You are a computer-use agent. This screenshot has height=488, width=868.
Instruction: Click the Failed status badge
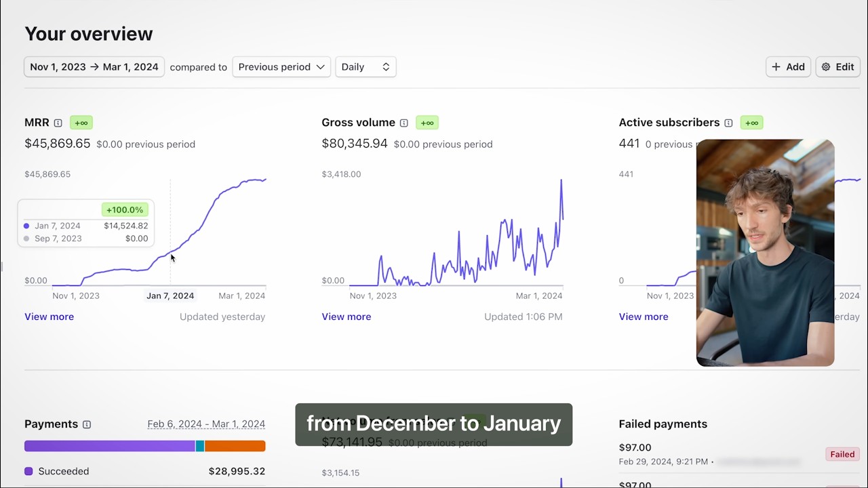coord(842,454)
